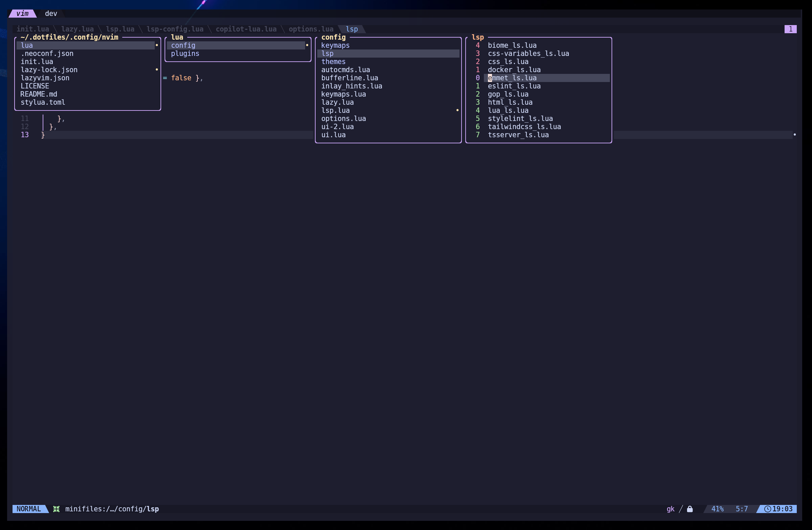Click the NORMAL mode indicator

(x=29, y=509)
